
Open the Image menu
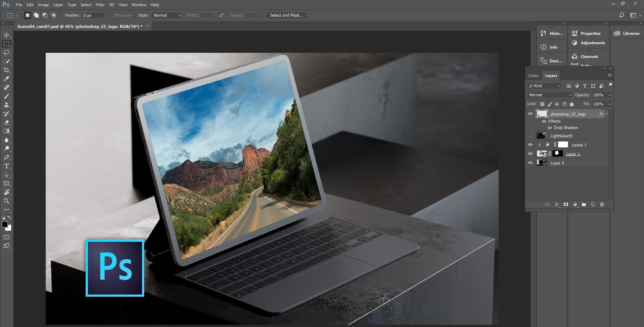(x=43, y=5)
